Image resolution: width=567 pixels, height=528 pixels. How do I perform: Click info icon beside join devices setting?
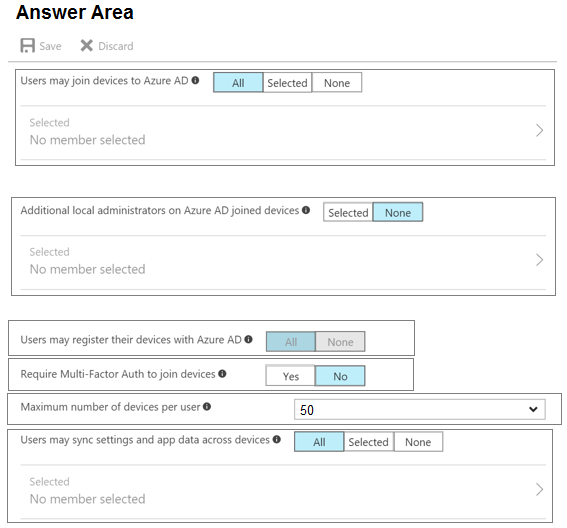point(195,80)
